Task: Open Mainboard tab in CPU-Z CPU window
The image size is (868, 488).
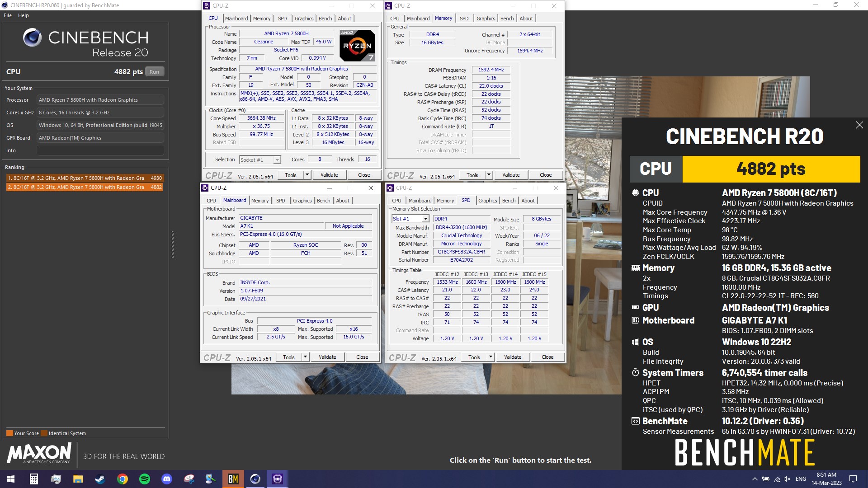Action: (236, 19)
